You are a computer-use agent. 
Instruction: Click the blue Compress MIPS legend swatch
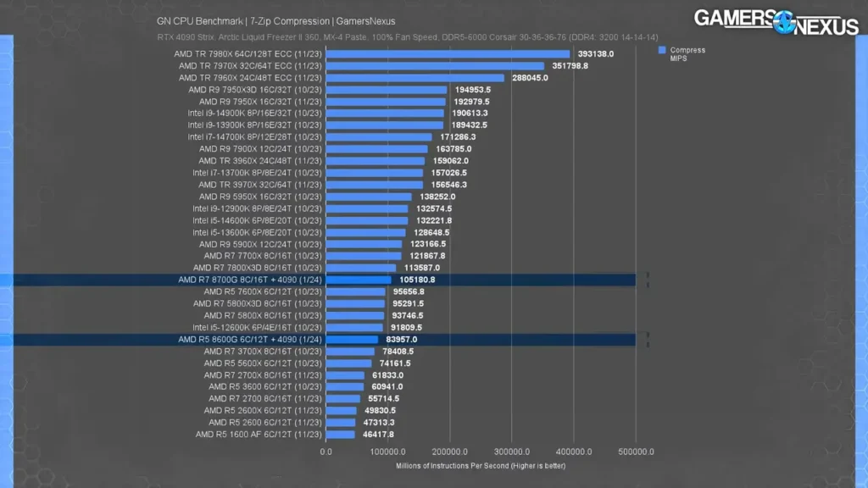[662, 50]
